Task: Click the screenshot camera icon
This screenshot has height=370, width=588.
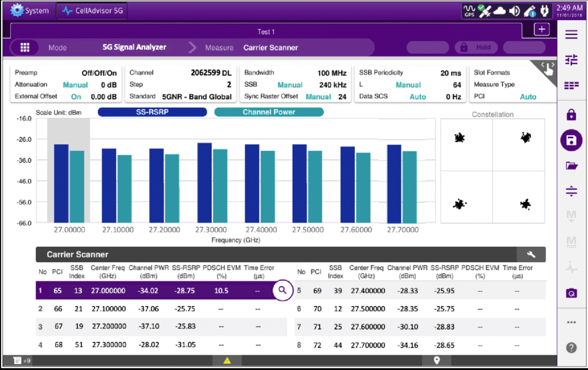Action: pyautogui.click(x=571, y=293)
